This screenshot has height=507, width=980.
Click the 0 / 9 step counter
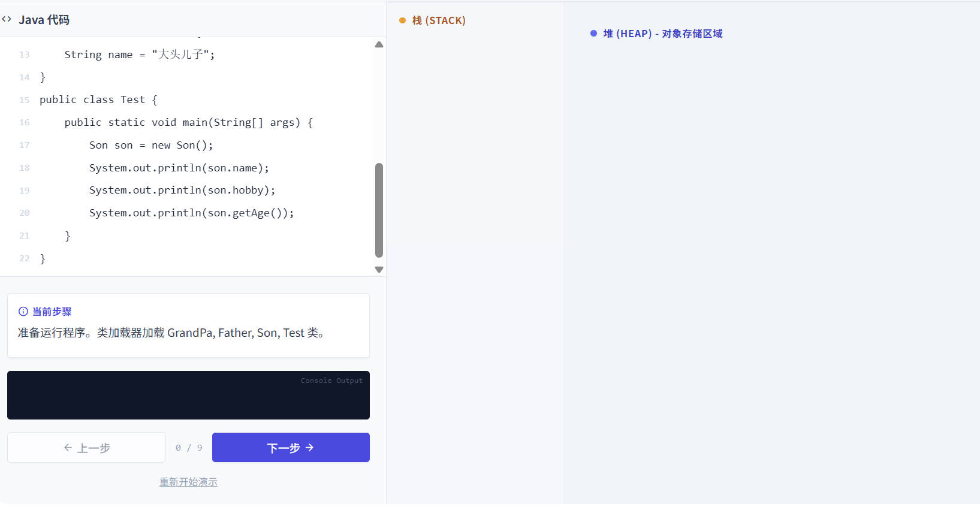pos(189,448)
